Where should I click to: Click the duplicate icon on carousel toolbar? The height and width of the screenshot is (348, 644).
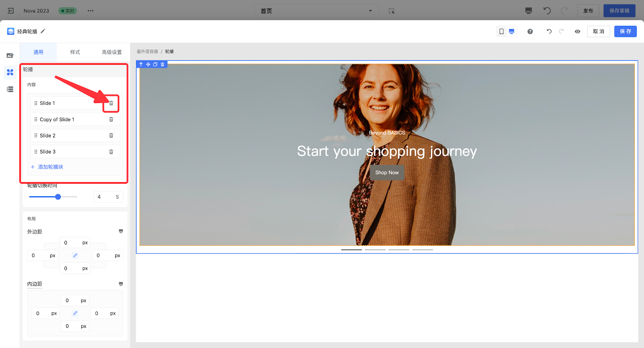click(x=155, y=64)
